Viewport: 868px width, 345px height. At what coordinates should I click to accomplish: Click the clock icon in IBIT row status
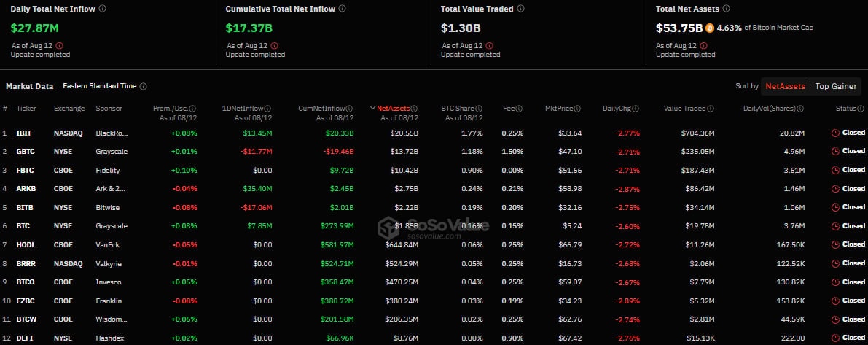[835, 133]
